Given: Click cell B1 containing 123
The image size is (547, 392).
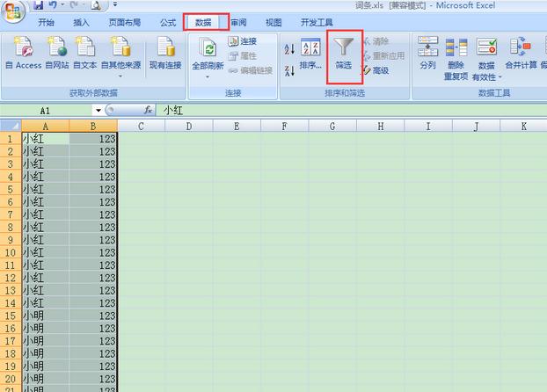Looking at the screenshot, I should click(93, 139).
